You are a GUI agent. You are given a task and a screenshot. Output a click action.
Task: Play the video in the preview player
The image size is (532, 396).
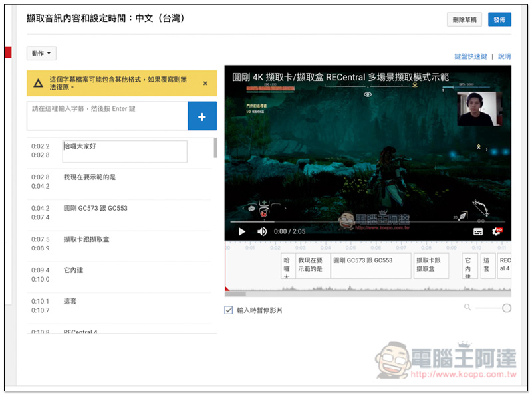point(242,231)
